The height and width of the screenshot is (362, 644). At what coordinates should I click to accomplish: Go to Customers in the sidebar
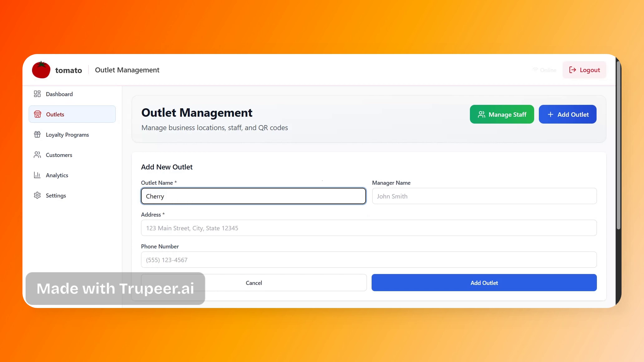59,155
